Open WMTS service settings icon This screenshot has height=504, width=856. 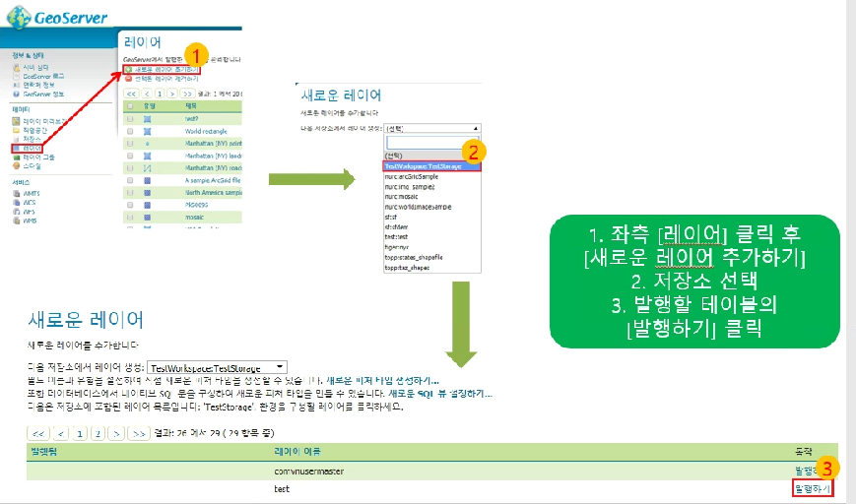17,193
